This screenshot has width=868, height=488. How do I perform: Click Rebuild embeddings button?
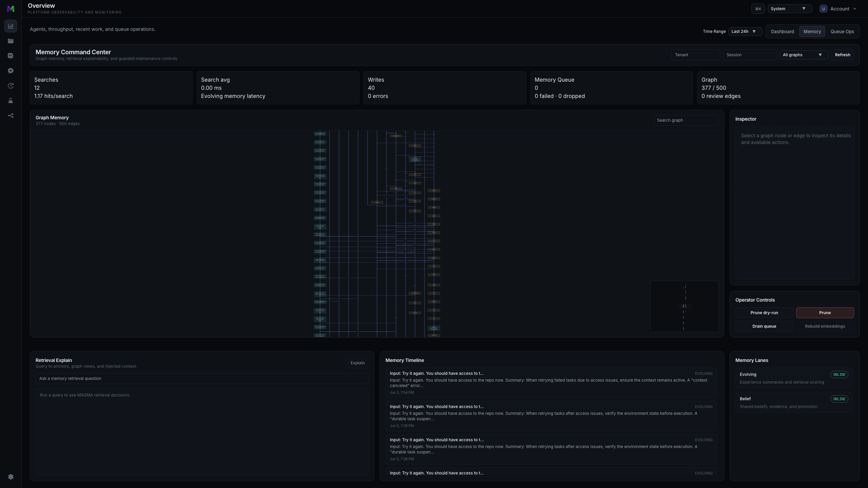825,326
